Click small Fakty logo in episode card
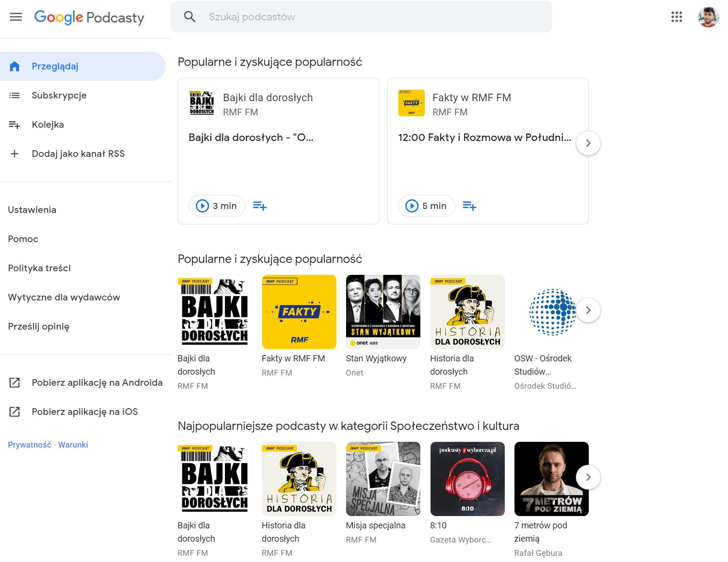728x562 pixels. pyautogui.click(x=412, y=103)
